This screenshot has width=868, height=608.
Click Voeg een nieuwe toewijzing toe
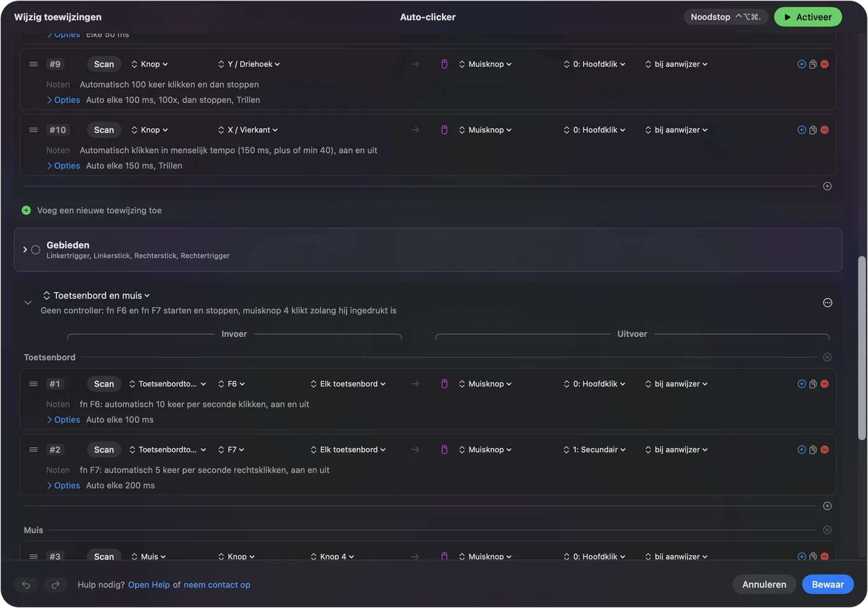click(x=99, y=211)
